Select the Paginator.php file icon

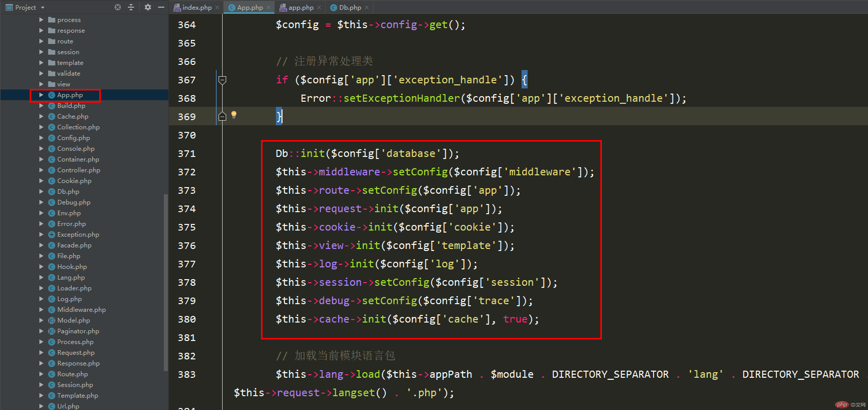(x=52, y=331)
